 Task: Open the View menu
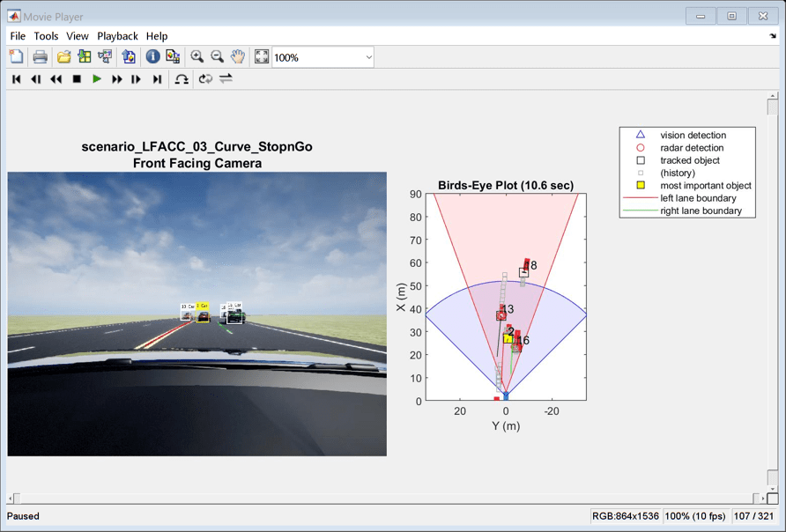pos(78,36)
